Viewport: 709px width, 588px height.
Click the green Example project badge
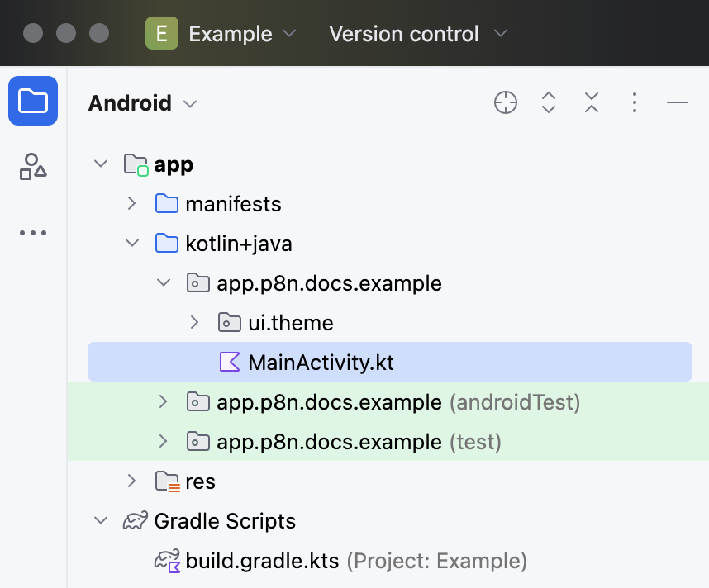click(x=162, y=34)
